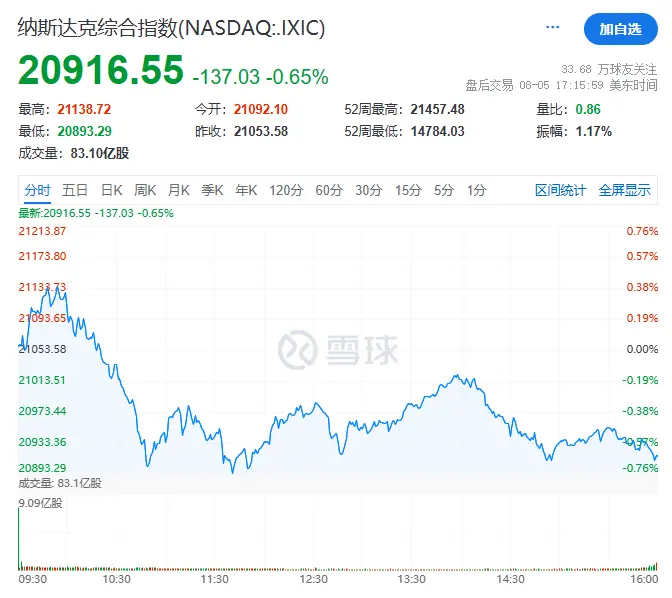
Task: Click the 14:30 time axis label
Action: 510,580
